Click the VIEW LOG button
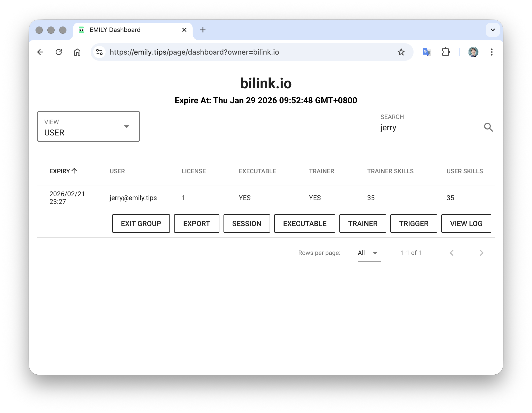Screen dimensions: 532x413 [466, 223]
